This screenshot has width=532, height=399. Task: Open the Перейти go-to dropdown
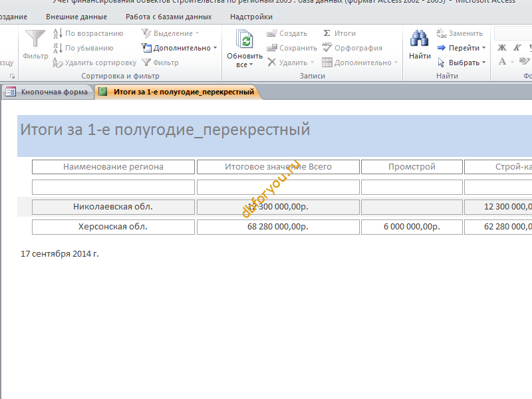pos(462,48)
